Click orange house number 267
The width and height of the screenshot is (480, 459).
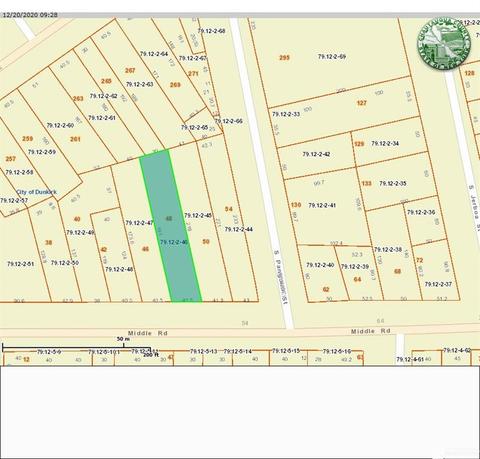coord(130,70)
